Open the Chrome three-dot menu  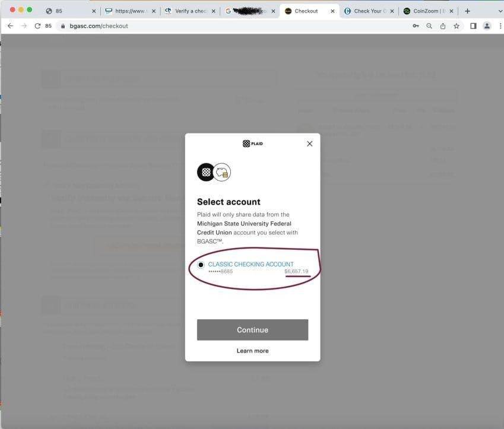500,26
